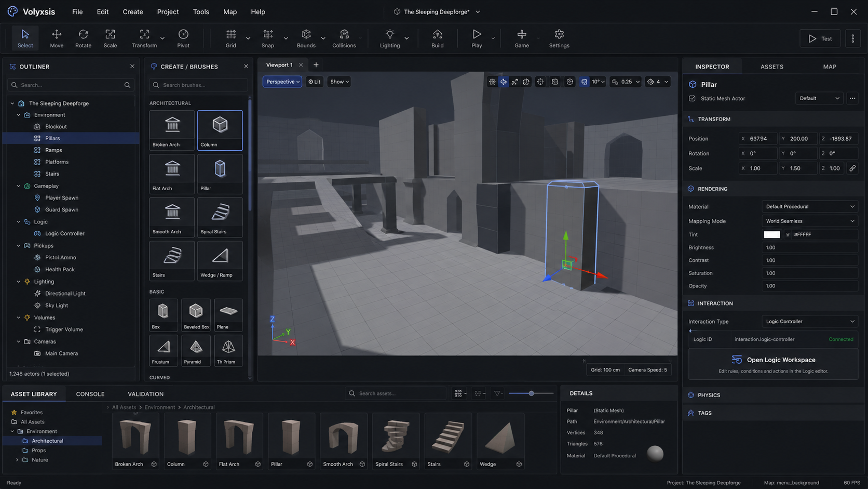Viewport: 868px width, 489px height.
Task: Collapse the Gameplay group in the Outliner
Action: pyautogui.click(x=19, y=186)
